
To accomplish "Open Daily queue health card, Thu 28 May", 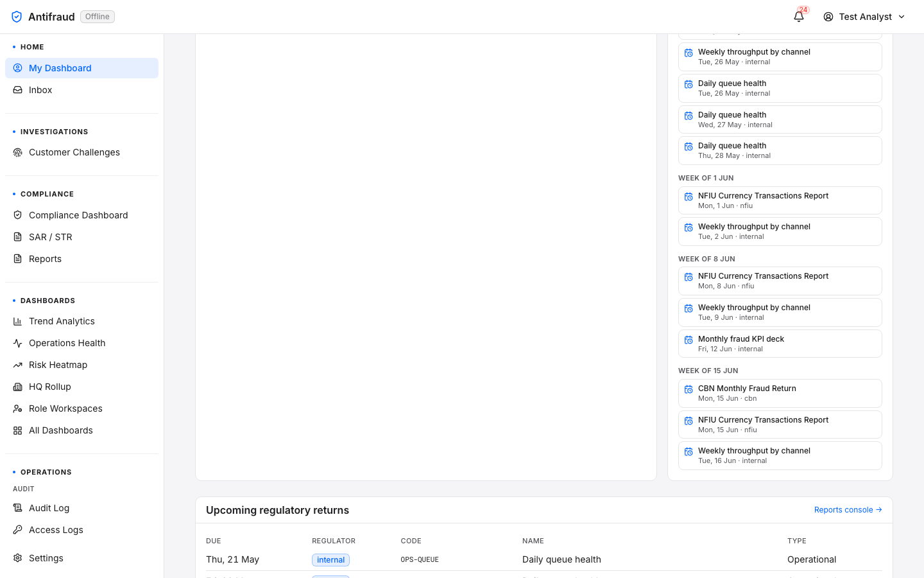I will click(x=780, y=150).
